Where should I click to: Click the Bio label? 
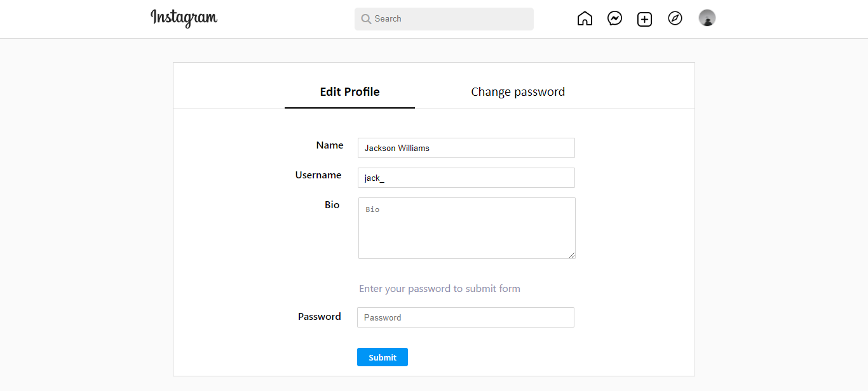(332, 204)
